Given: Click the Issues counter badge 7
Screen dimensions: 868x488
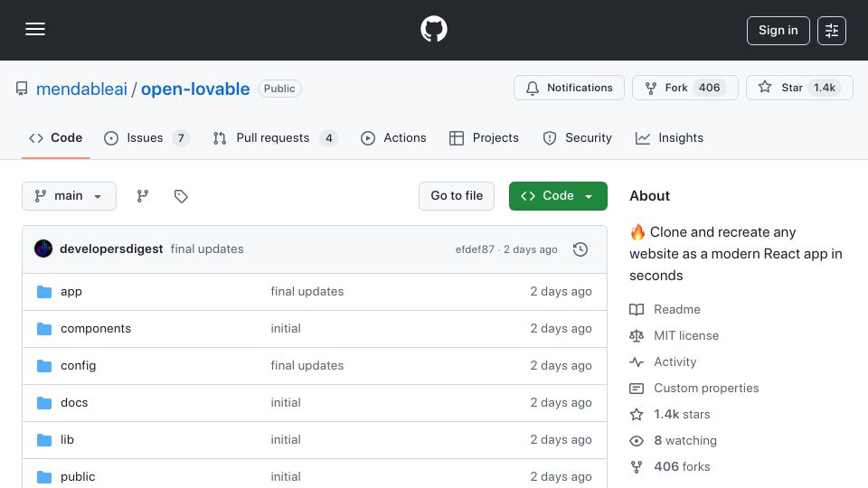Looking at the screenshot, I should coord(181,138).
